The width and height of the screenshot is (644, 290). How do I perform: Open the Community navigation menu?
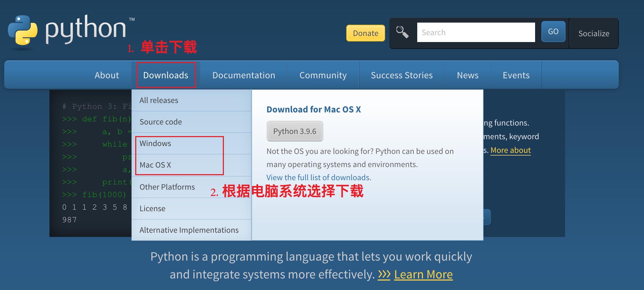coord(323,75)
